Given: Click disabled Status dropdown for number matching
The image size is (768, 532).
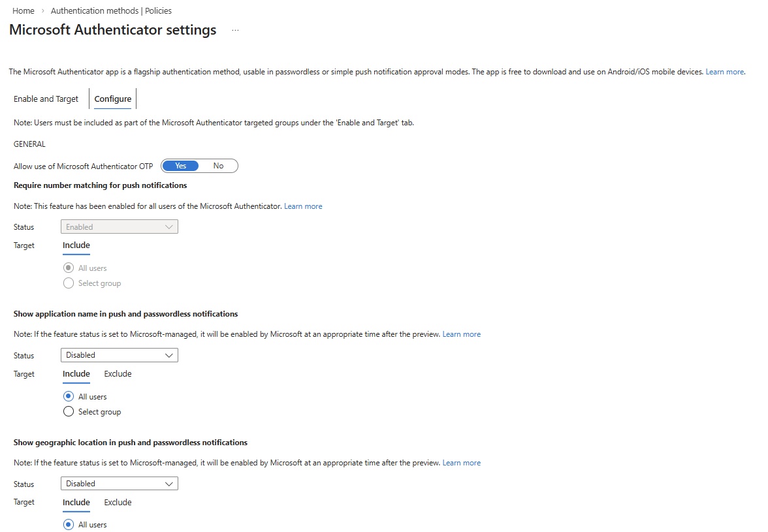Looking at the screenshot, I should (x=119, y=227).
